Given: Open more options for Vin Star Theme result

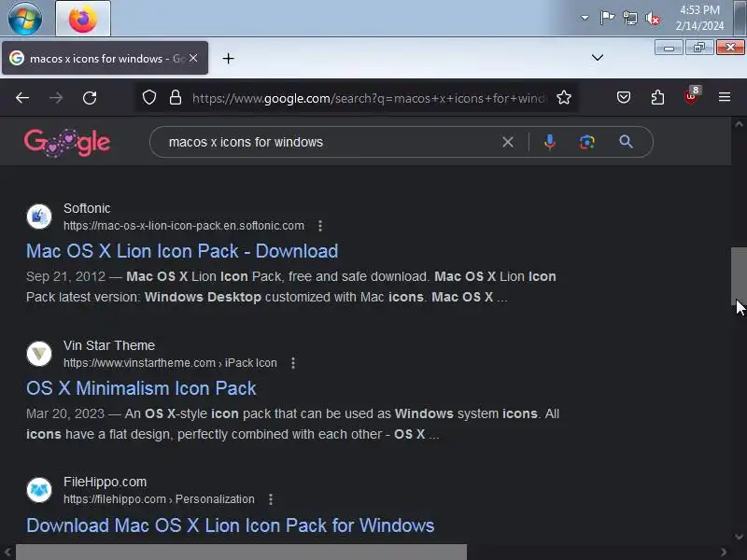Looking at the screenshot, I should 293,363.
